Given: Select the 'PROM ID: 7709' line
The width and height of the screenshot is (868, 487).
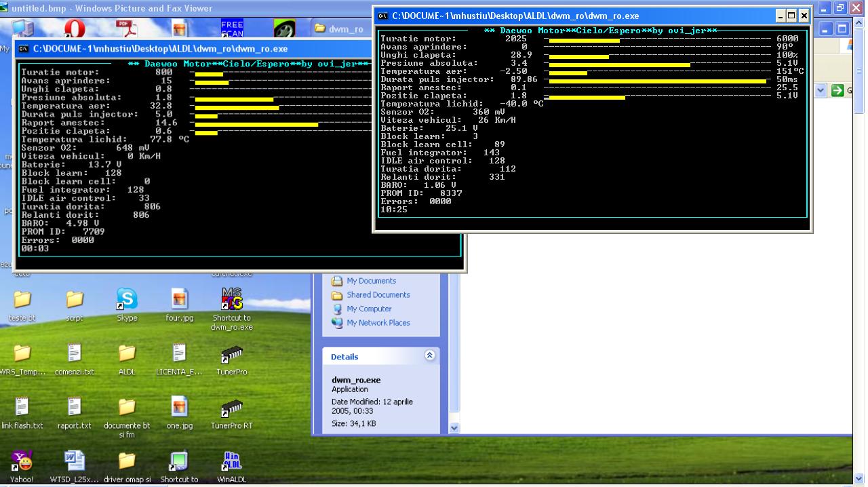Looking at the screenshot, I should pos(63,232).
